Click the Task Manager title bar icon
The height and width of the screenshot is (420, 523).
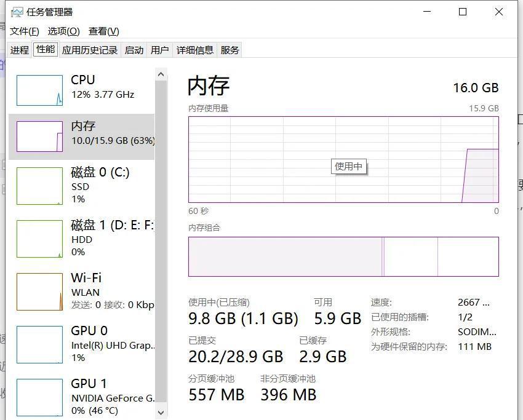pos(17,12)
